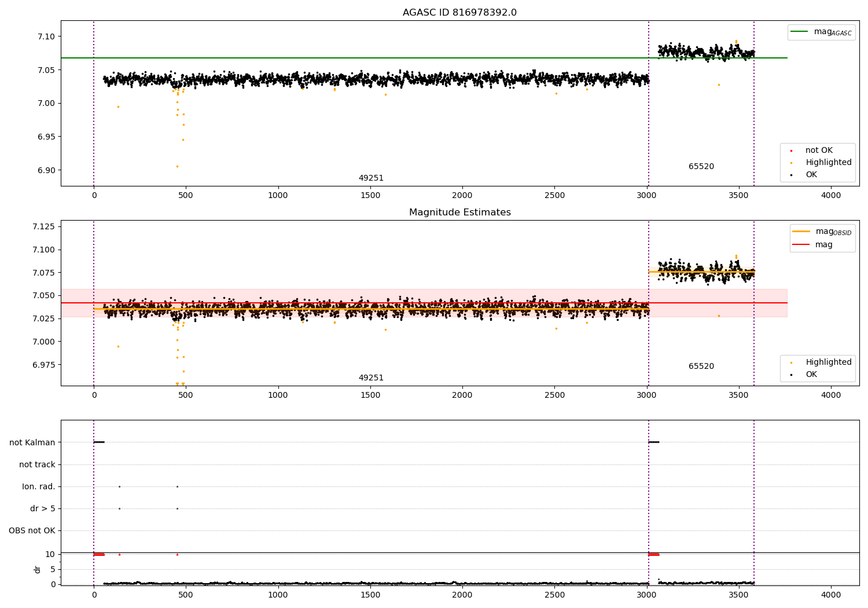The height and width of the screenshot is (608, 868).
Task: Click the '7.000' y-axis tick in Magnitude Estimates plot
Action: click(x=43, y=342)
